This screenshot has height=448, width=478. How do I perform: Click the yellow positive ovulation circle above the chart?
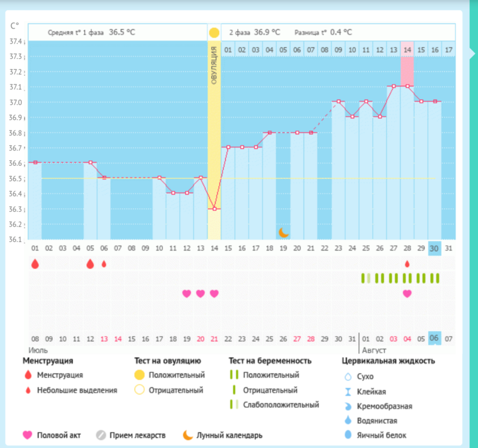pyautogui.click(x=214, y=32)
